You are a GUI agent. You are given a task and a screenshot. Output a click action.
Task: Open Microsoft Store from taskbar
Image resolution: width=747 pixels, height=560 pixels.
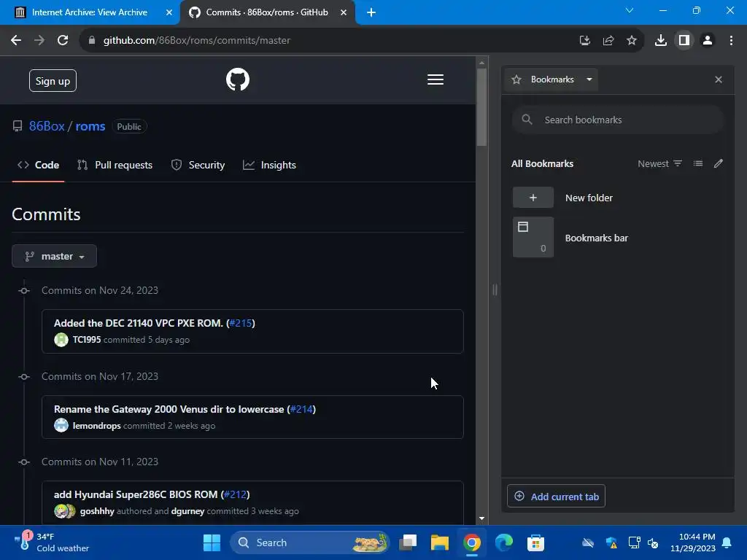(535, 542)
